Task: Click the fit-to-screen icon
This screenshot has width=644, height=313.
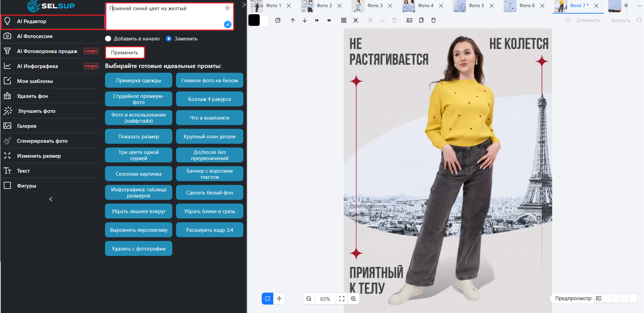Action: [342, 299]
